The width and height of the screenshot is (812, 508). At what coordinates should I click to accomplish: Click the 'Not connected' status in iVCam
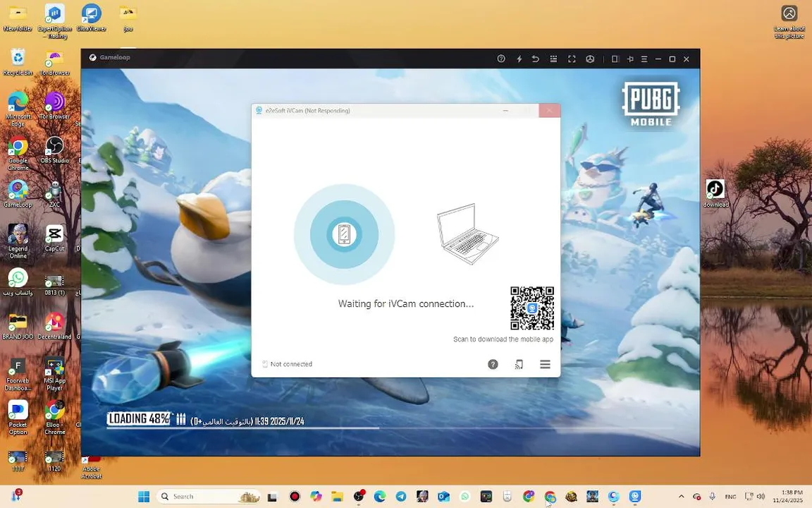click(287, 364)
